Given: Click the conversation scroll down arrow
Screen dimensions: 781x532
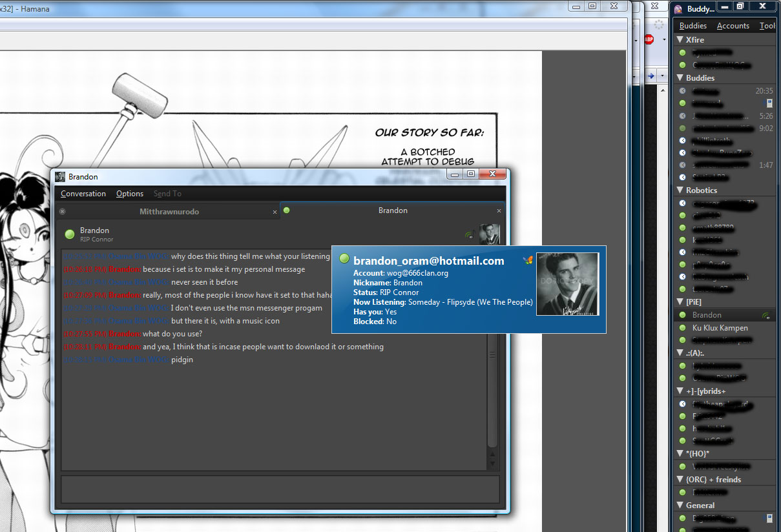Looking at the screenshot, I should coord(492,463).
